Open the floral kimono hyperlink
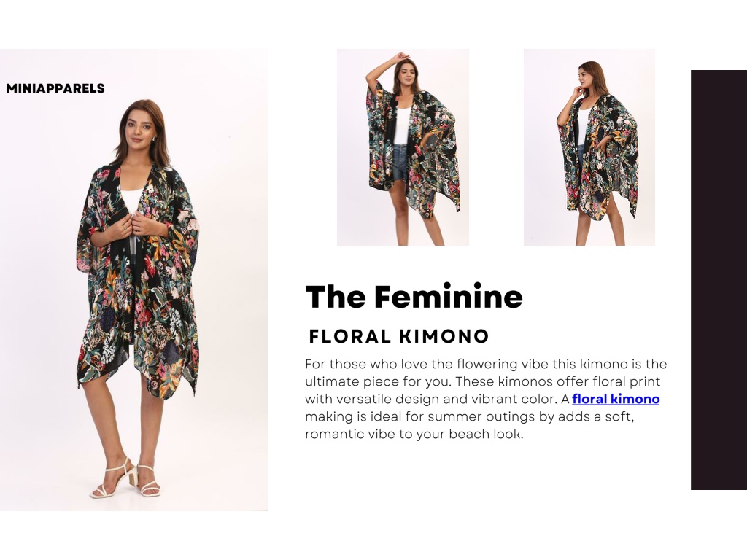Screen dimensions: 747x560 coord(616,399)
